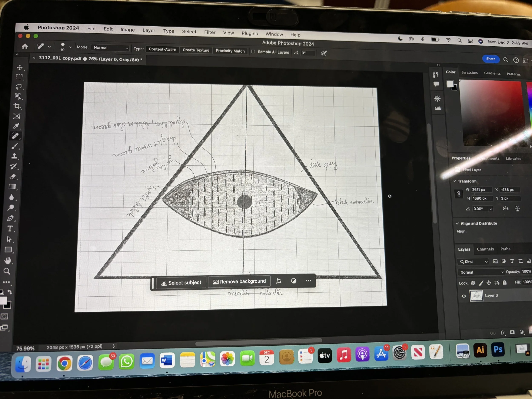Screen dimensions: 532x399
Task: Click the Remove background button
Action: click(x=239, y=281)
